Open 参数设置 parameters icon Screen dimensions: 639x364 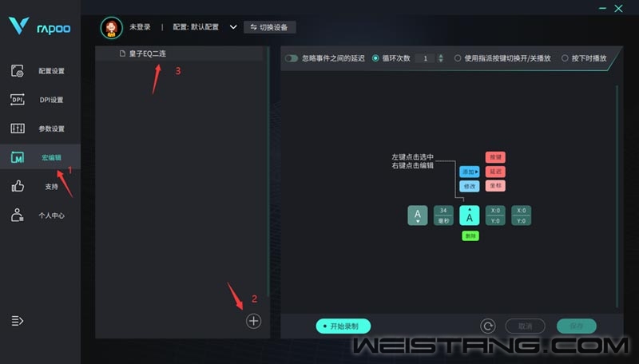[x=18, y=129]
